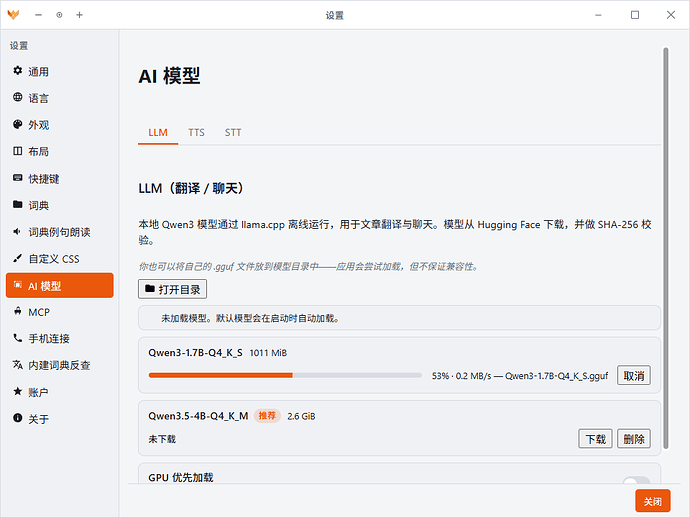Click the folder icon beside 词典
Viewport: 690px width, 517px height.
click(x=18, y=204)
